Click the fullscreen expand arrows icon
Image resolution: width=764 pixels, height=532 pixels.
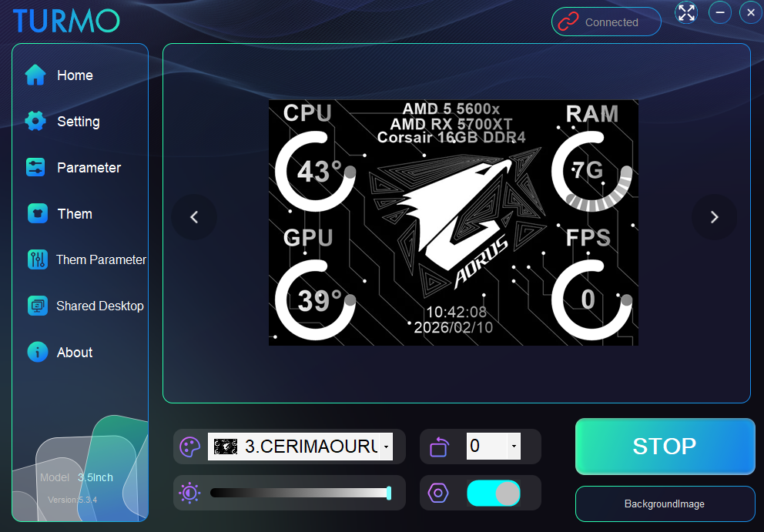coord(686,12)
